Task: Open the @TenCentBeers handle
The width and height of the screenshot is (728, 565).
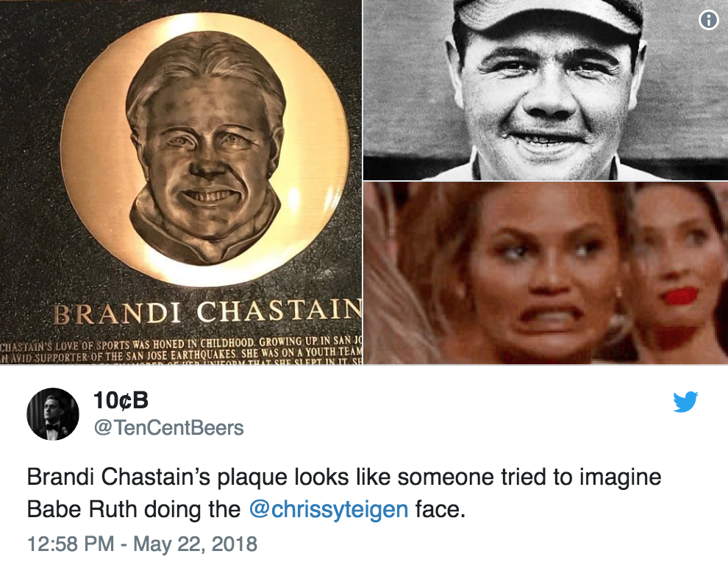Action: click(168, 428)
